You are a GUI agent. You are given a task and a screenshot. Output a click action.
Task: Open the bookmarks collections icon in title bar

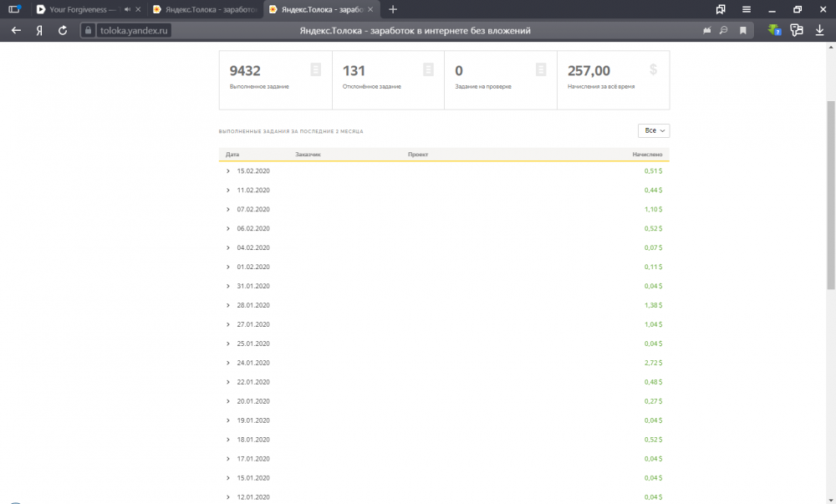[721, 9]
